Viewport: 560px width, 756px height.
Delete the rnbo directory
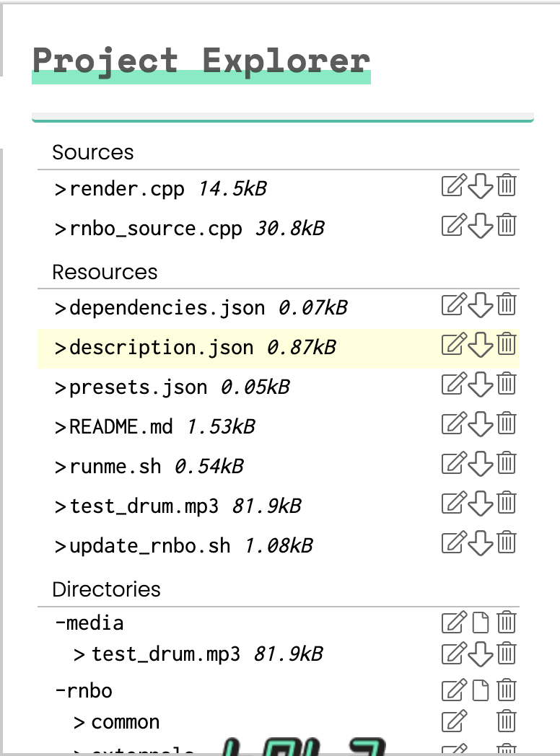(x=507, y=690)
